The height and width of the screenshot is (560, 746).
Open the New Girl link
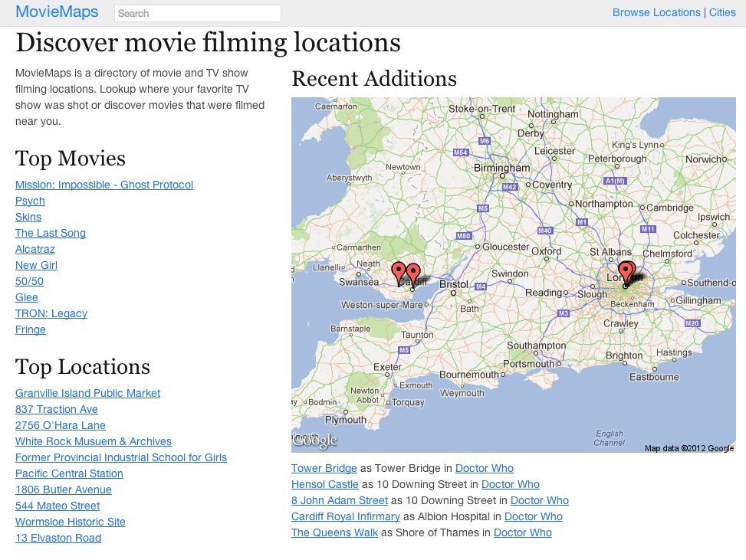tap(36, 265)
